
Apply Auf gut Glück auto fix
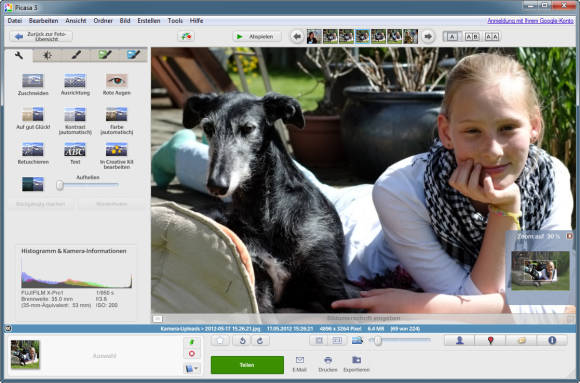click(33, 118)
